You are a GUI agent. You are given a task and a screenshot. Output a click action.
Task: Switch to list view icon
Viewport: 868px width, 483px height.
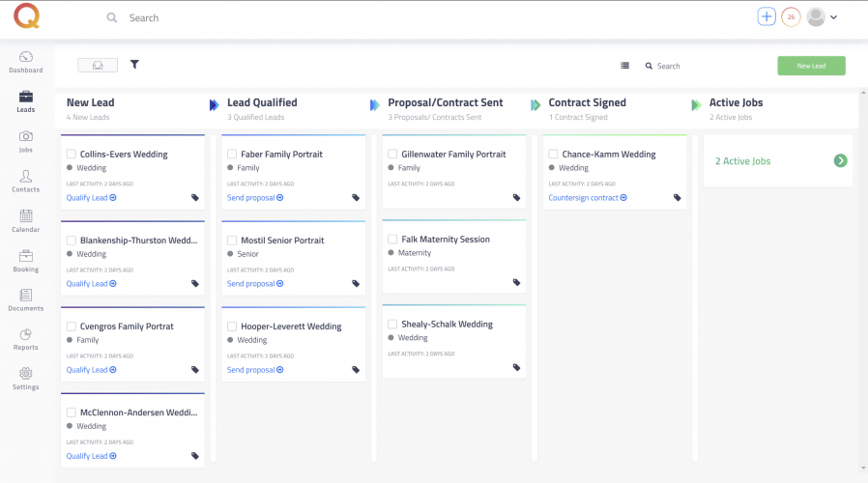pos(624,66)
